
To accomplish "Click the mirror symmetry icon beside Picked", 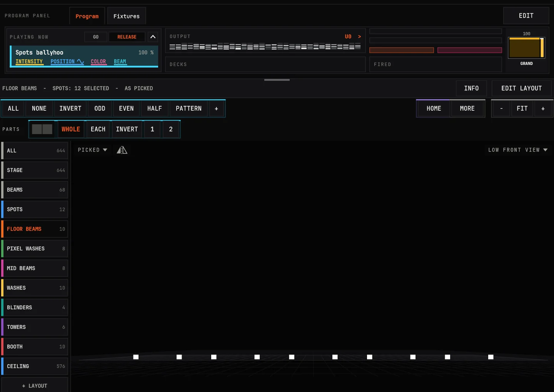I will [x=122, y=150].
